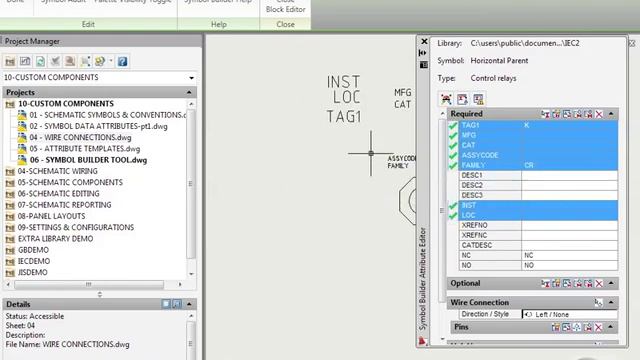Click the grayed checkmark task list icon
Viewport: 640px width, 360px height.
[55, 62]
